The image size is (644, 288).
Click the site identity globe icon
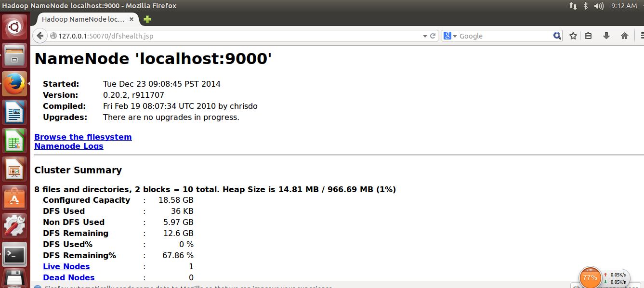(53, 36)
